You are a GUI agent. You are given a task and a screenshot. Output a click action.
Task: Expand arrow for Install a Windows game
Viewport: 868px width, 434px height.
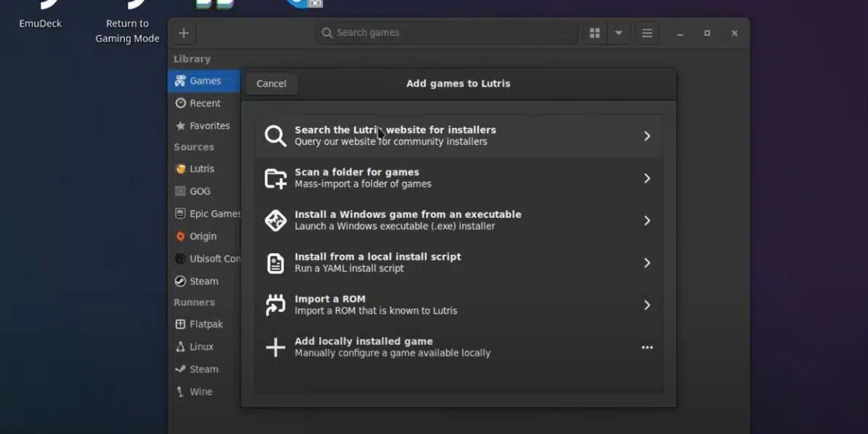tap(646, 220)
